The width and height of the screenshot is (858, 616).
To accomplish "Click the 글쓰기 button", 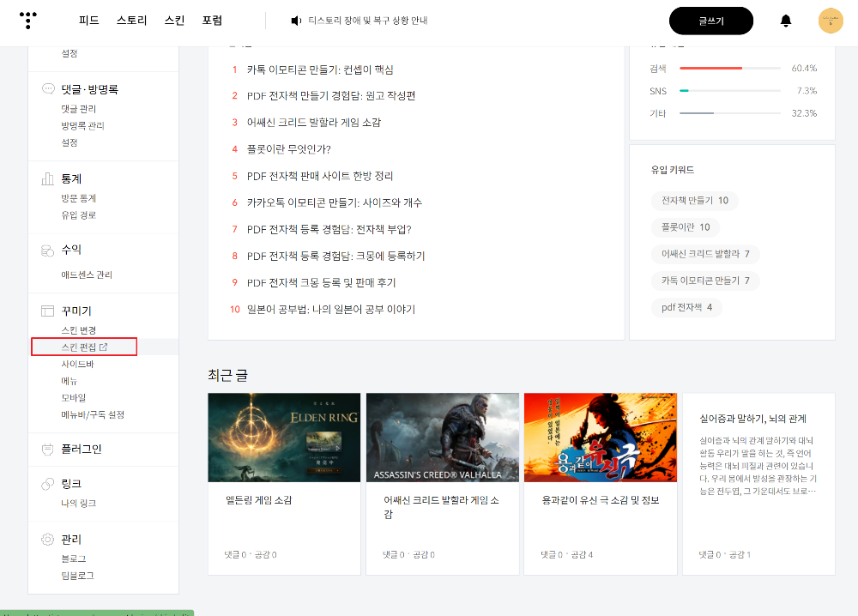I will (710, 21).
